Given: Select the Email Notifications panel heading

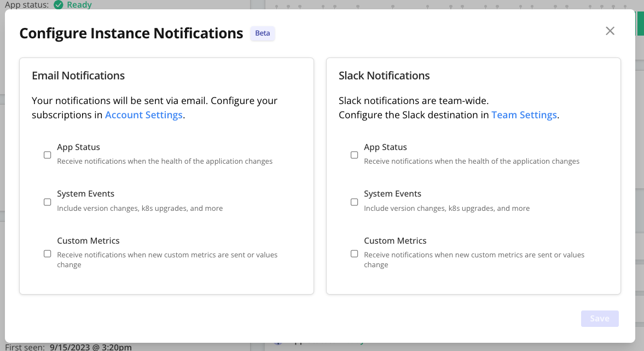Looking at the screenshot, I should pos(78,76).
